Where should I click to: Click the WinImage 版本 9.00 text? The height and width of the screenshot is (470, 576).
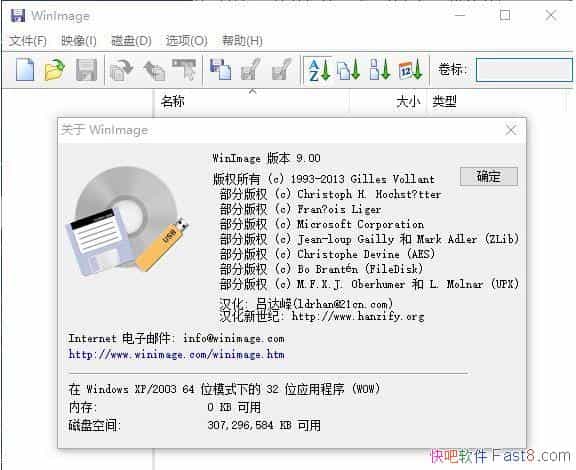(266, 158)
